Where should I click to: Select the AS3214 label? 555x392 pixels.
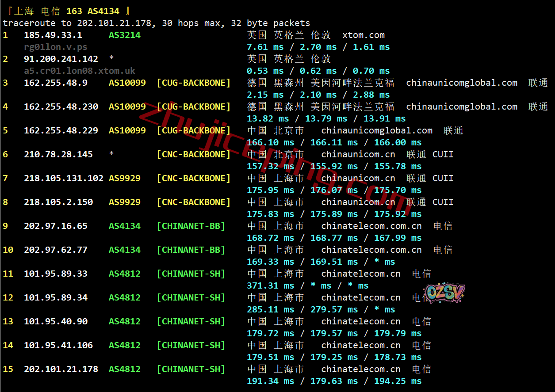[124, 35]
